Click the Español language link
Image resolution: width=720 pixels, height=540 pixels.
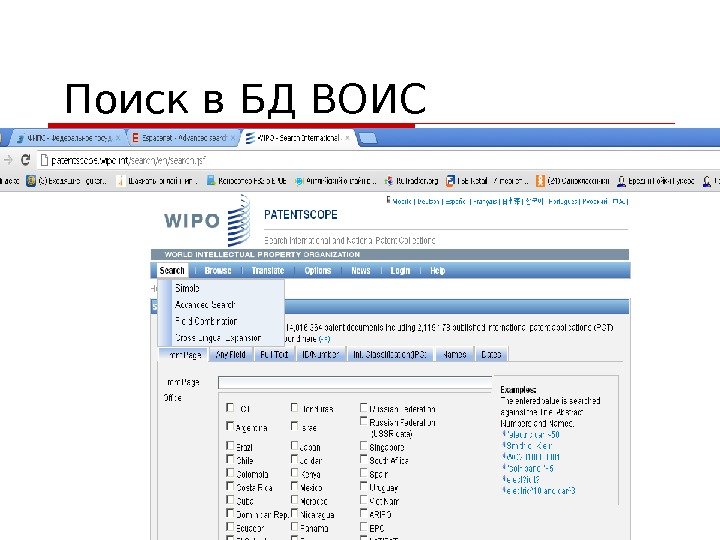tap(456, 201)
